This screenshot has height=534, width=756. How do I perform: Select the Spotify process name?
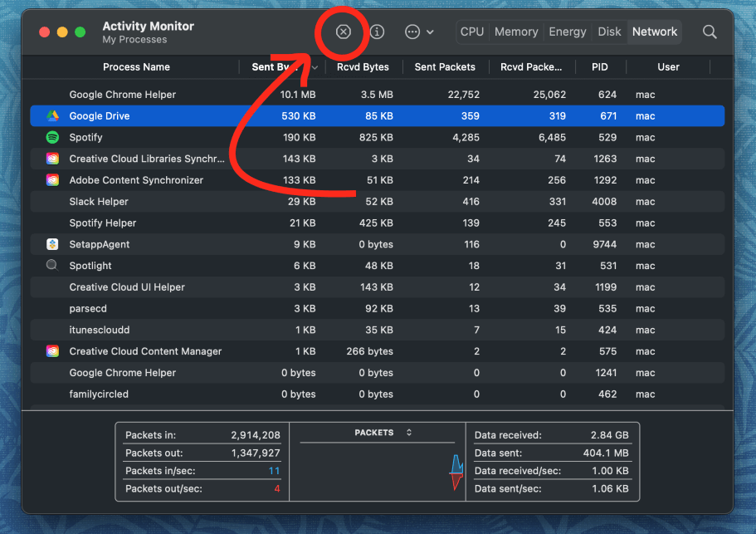85,138
